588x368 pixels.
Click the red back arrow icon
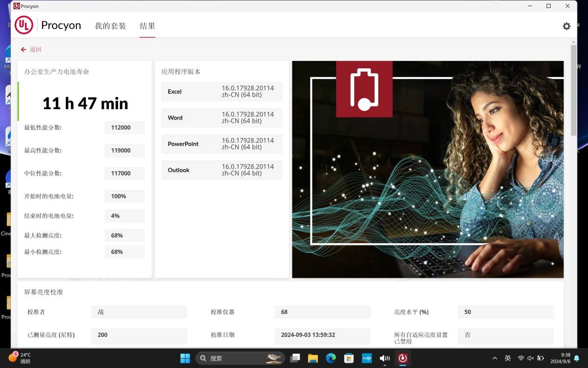tap(23, 50)
